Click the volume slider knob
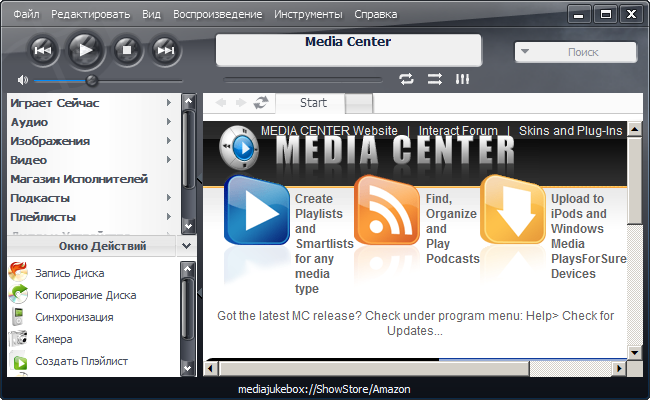650x400 pixels. coord(92,80)
